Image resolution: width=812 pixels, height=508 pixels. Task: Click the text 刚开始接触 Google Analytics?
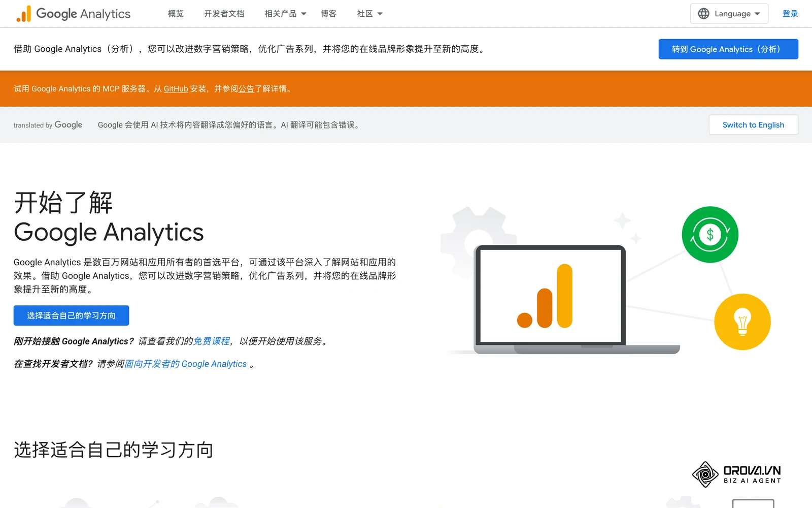click(x=74, y=341)
